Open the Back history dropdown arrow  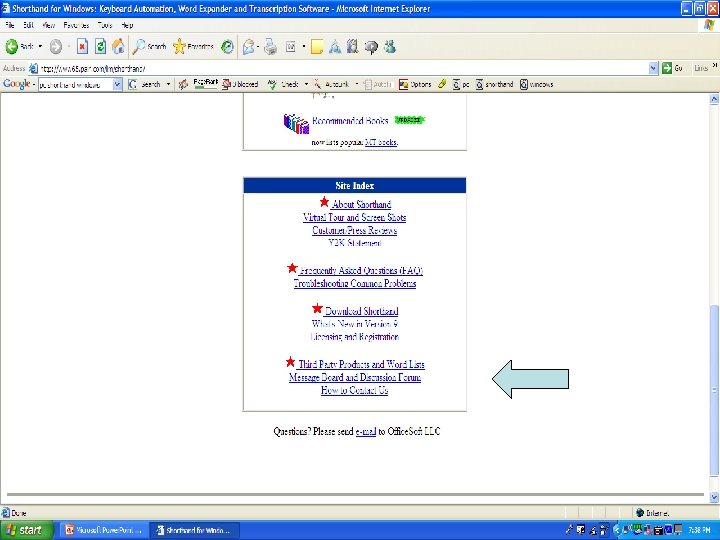click(x=40, y=46)
